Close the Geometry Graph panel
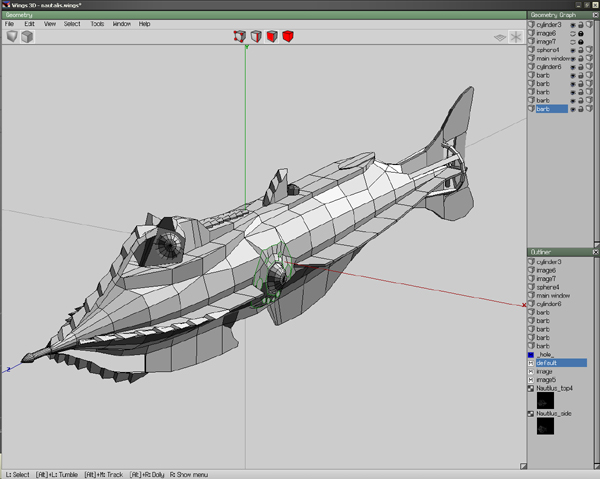Screen dimensions: 600x479 coord(594,15)
